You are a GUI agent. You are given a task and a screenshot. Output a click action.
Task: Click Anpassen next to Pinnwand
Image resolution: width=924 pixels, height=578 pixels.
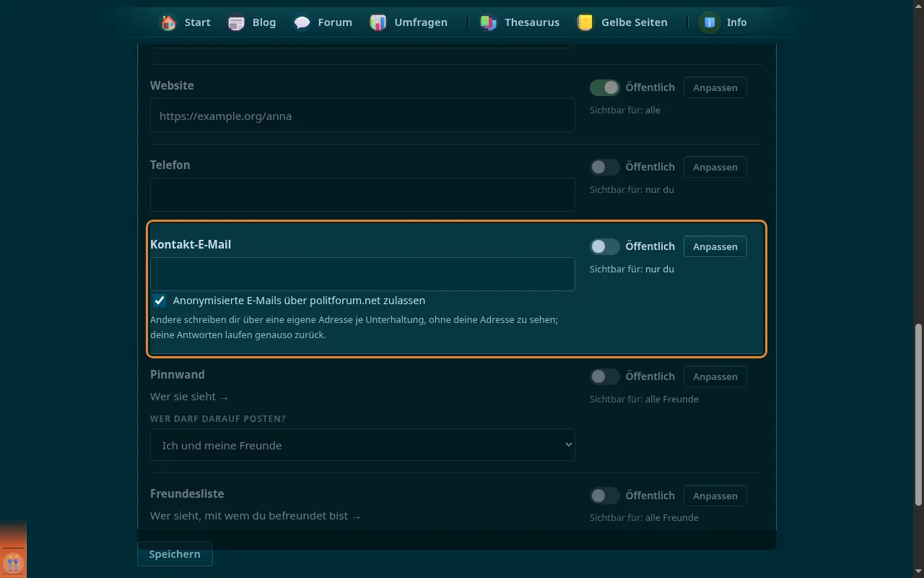pyautogui.click(x=715, y=376)
